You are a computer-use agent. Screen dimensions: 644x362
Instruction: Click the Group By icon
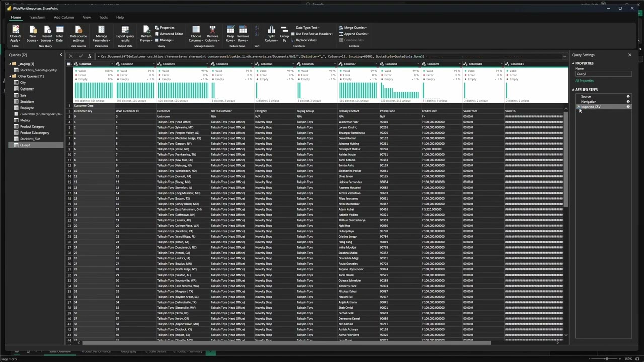284,30
